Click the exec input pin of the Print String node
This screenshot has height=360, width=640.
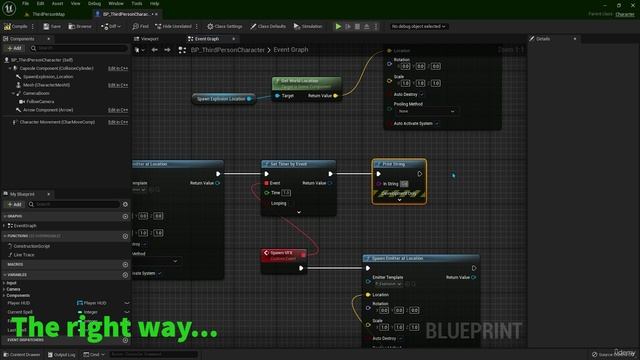(379, 174)
